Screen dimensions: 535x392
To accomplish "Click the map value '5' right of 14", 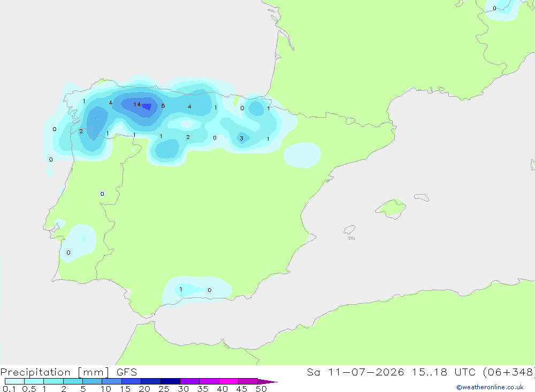I will (163, 106).
